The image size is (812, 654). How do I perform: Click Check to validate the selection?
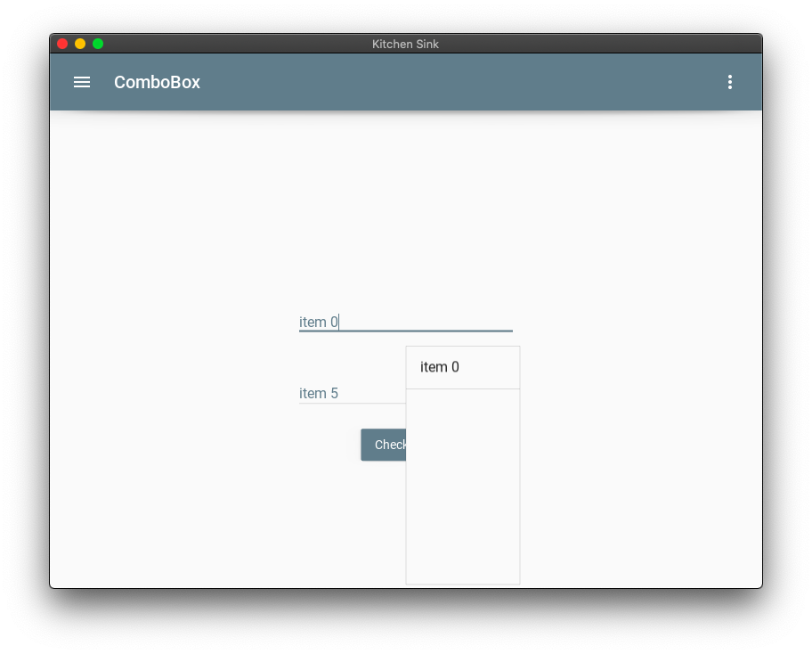pos(385,445)
